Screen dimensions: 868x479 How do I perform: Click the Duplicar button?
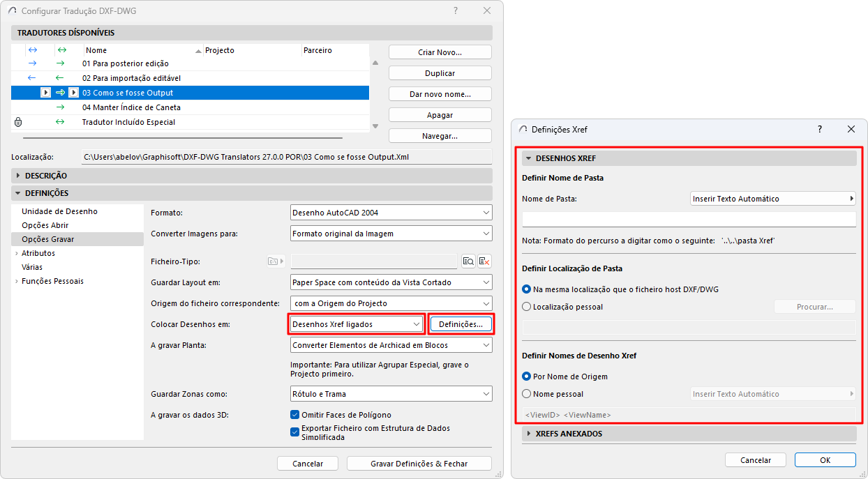tap(440, 73)
